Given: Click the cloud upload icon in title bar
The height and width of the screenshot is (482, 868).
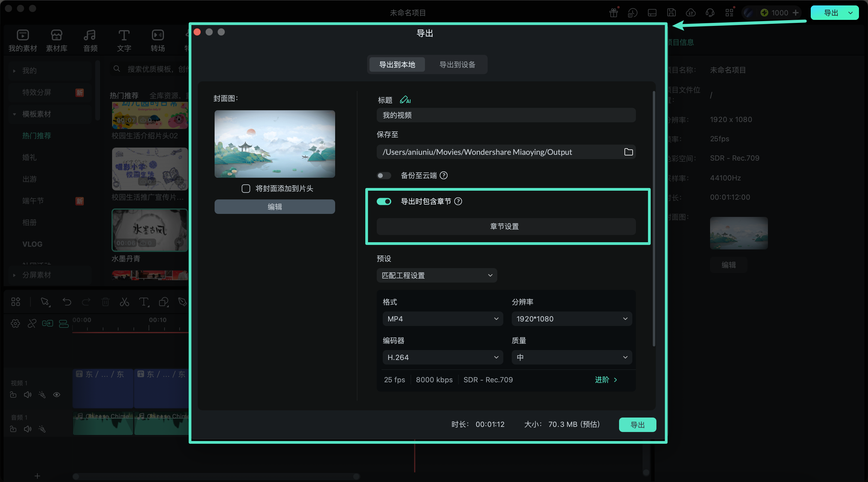Looking at the screenshot, I should tap(691, 13).
